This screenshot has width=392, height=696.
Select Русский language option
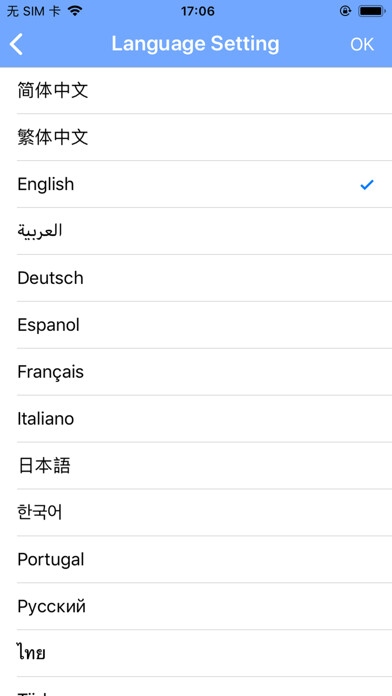196,606
